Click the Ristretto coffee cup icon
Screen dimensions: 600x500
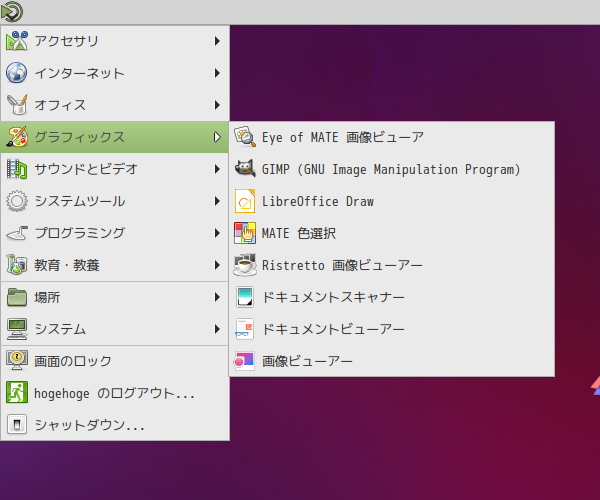(245, 265)
